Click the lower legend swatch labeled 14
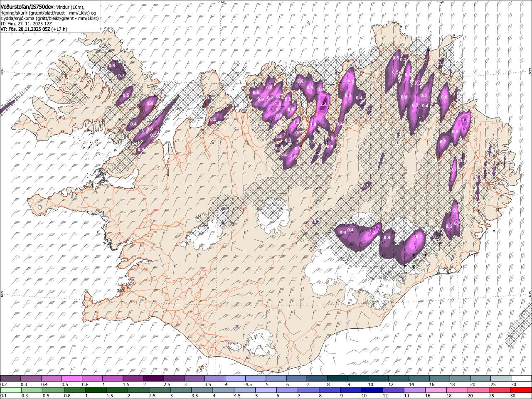The image size is (532, 399). [414, 390]
